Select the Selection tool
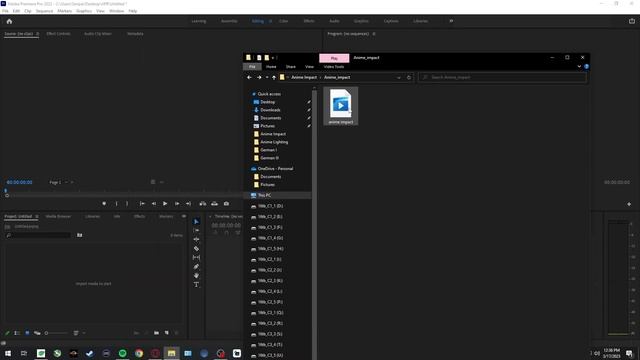 196,222
